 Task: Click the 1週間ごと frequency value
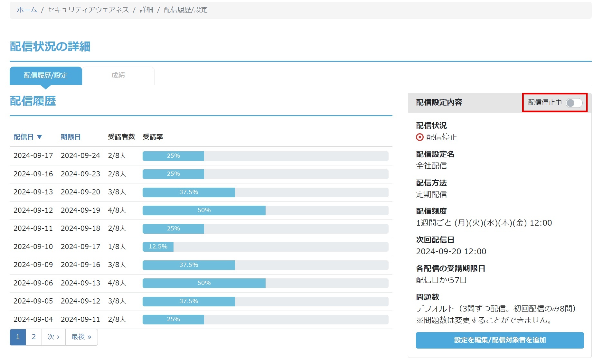tap(484, 223)
